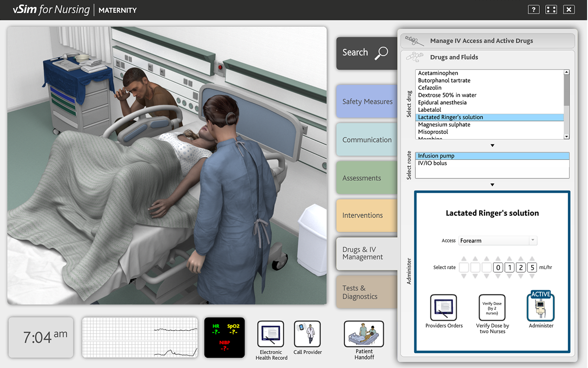
Task: Click the vital signs monitor display
Action: coord(224,337)
